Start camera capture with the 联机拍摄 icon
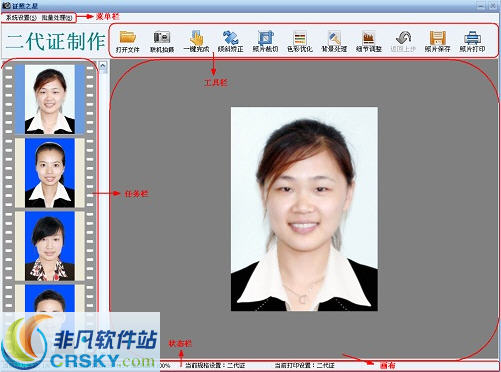 click(162, 41)
